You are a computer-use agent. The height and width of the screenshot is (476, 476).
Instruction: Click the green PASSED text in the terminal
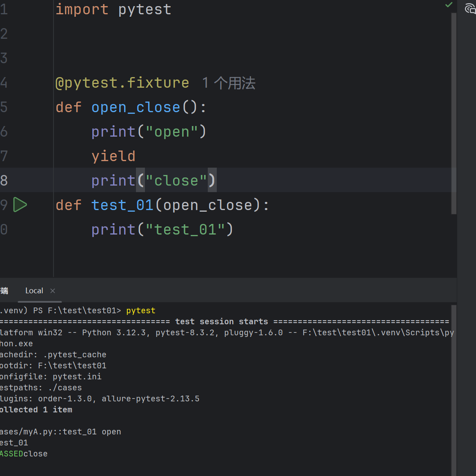click(11, 454)
